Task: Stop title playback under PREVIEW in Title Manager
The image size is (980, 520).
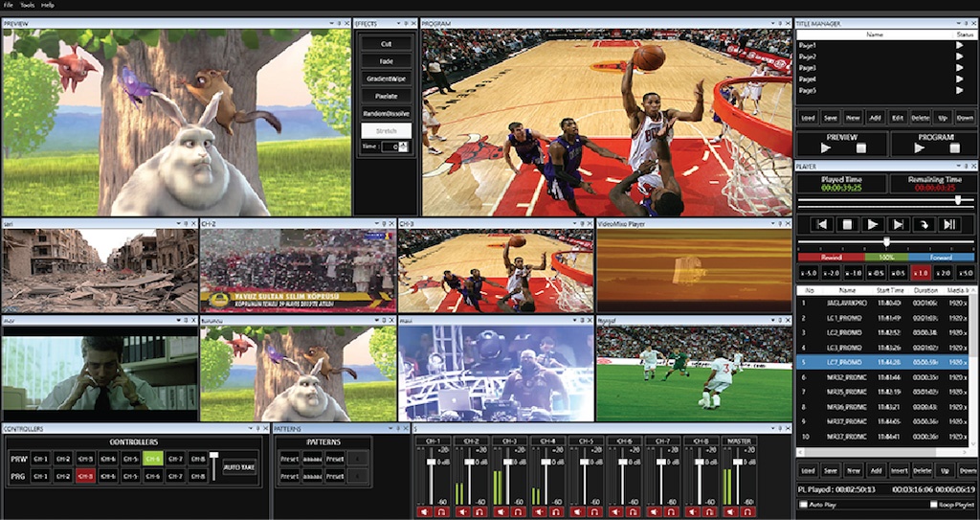Action: (861, 148)
